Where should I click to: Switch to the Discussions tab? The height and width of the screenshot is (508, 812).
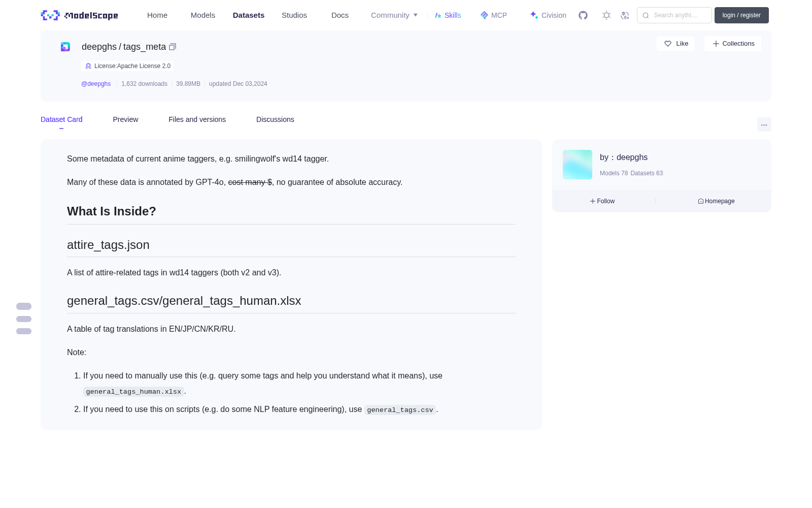tap(275, 119)
